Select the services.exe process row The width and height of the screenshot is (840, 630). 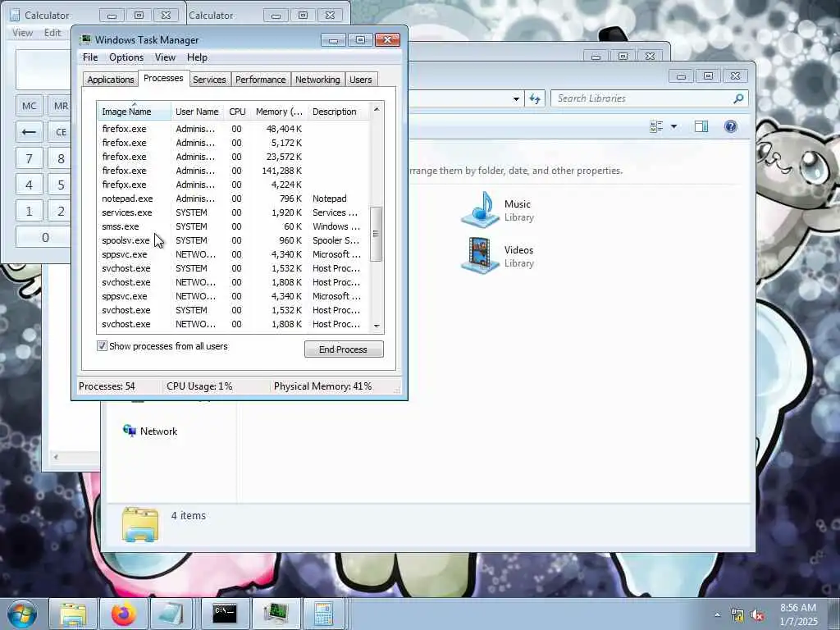[233, 212]
